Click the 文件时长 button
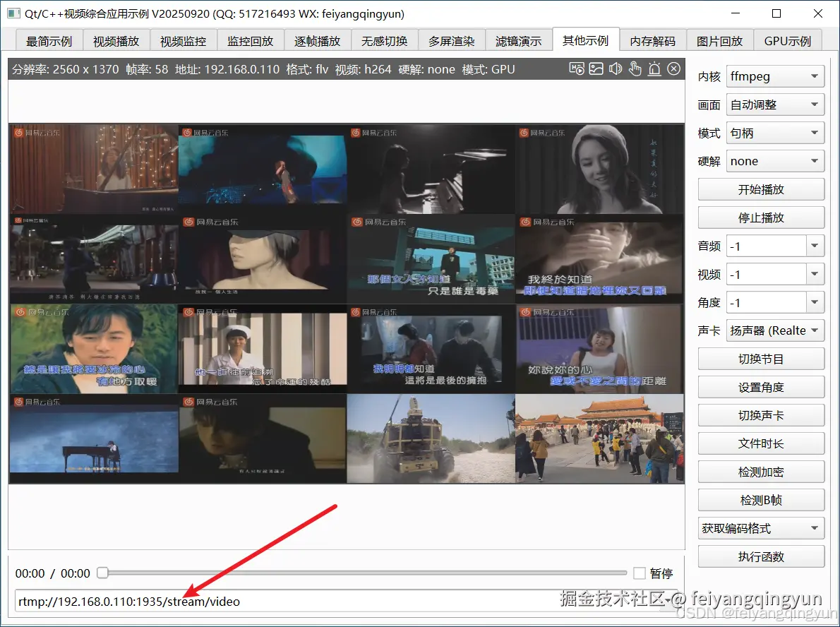Screen dimensions: 840x627 [x=761, y=443]
